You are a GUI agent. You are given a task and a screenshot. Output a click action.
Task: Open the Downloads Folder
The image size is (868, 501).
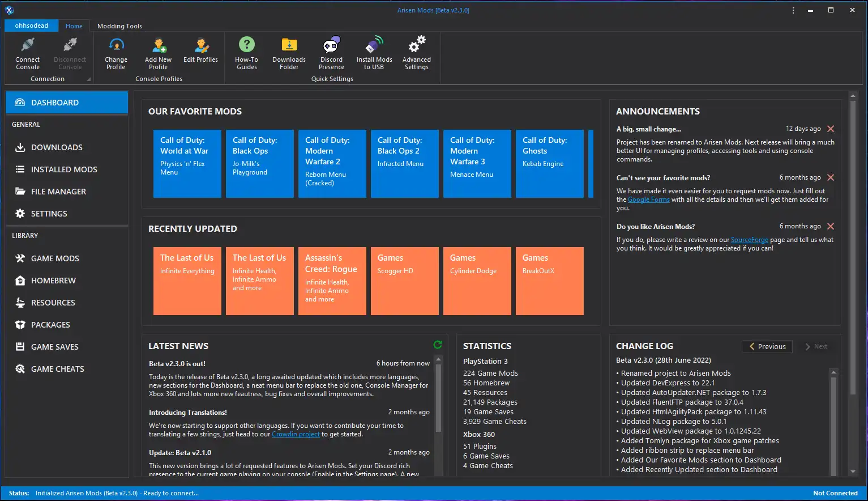point(289,53)
